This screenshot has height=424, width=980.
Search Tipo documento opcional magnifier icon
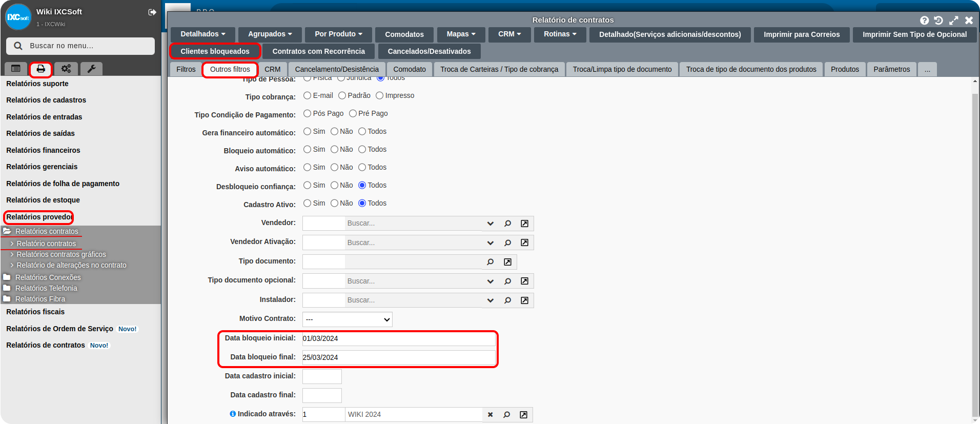(x=507, y=281)
